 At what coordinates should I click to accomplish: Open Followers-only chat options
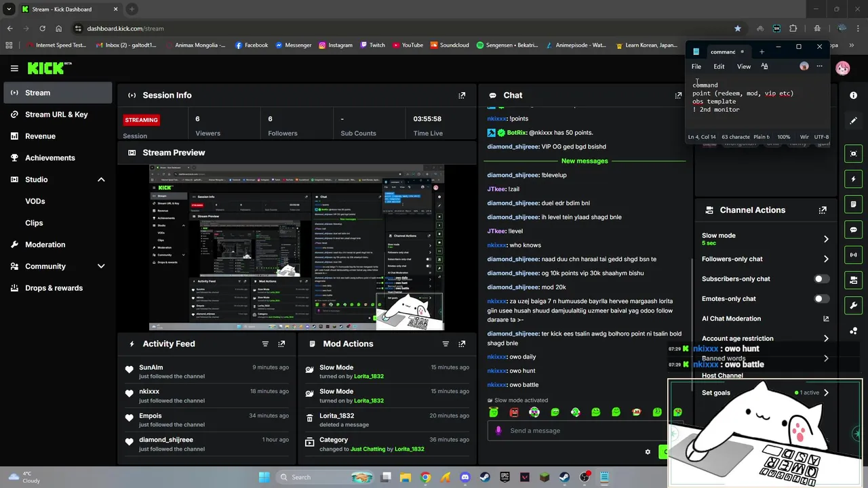click(826, 259)
